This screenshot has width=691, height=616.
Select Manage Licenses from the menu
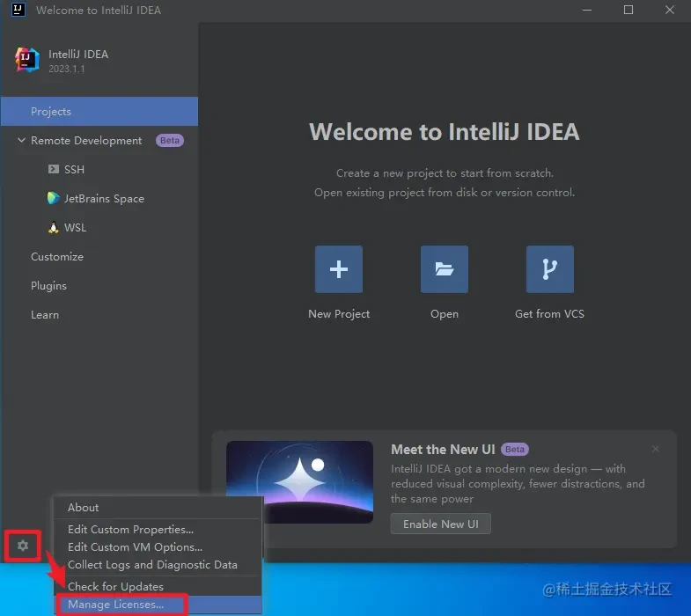click(x=115, y=605)
